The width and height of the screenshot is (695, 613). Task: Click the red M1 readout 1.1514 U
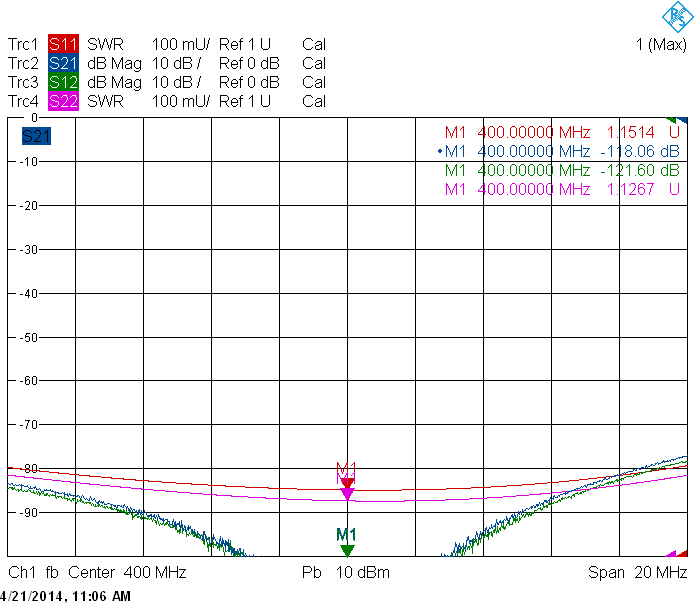562,132
